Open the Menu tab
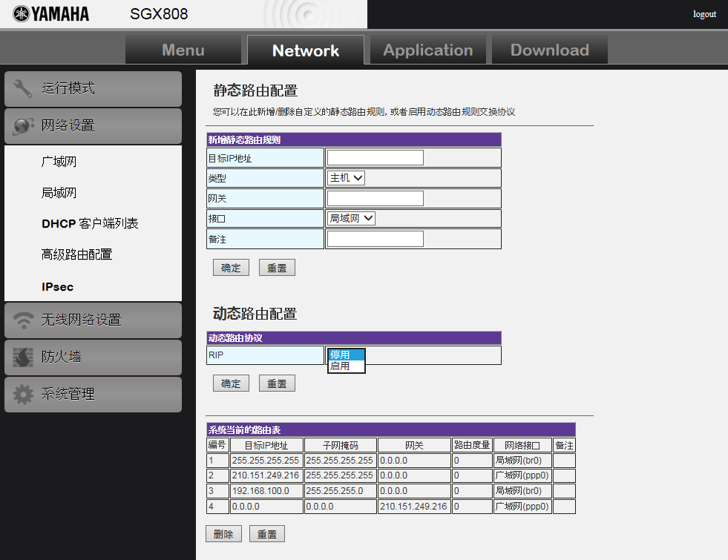The image size is (728, 560). pos(183,50)
